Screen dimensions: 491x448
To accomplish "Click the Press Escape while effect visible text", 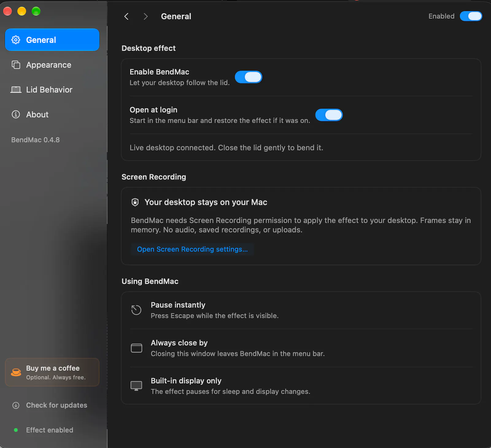I will point(215,316).
